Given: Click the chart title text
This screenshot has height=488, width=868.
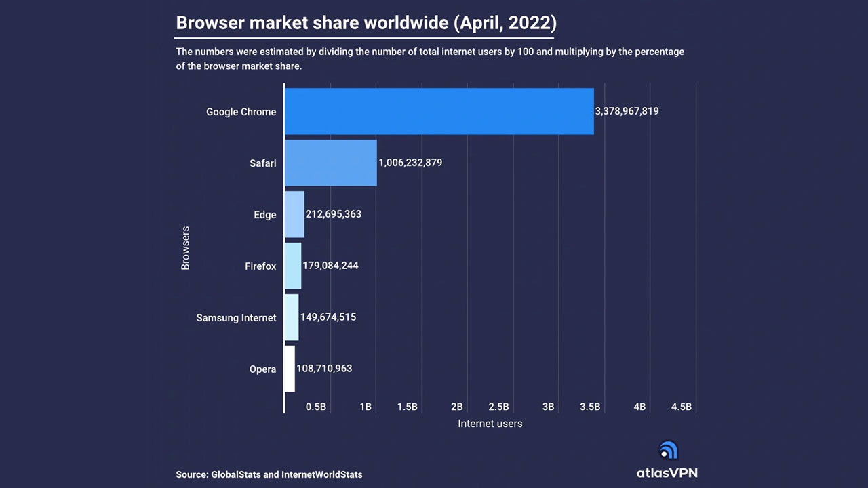Looking at the screenshot, I should click(366, 23).
